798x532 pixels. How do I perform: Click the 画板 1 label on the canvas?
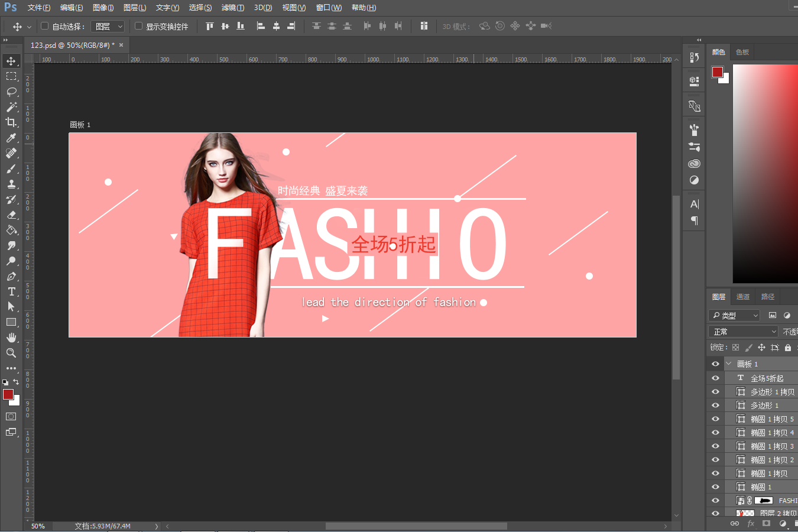[x=80, y=125]
